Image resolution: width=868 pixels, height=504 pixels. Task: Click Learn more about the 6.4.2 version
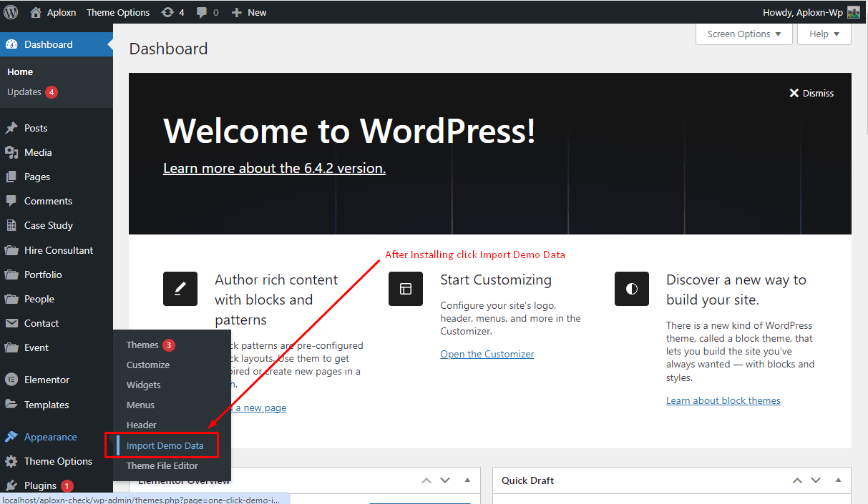(274, 168)
